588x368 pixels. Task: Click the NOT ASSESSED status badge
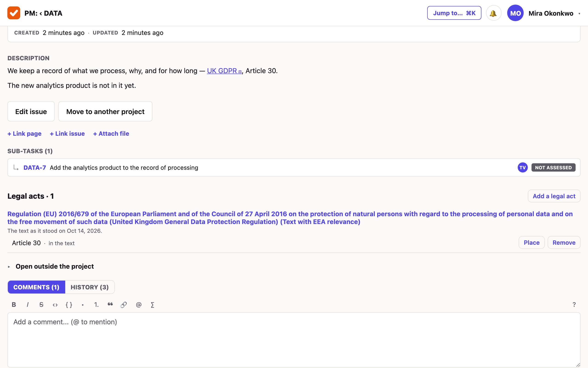pyautogui.click(x=553, y=167)
